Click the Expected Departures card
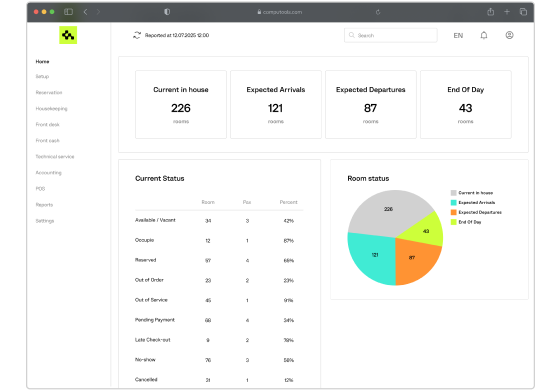 tap(371, 104)
